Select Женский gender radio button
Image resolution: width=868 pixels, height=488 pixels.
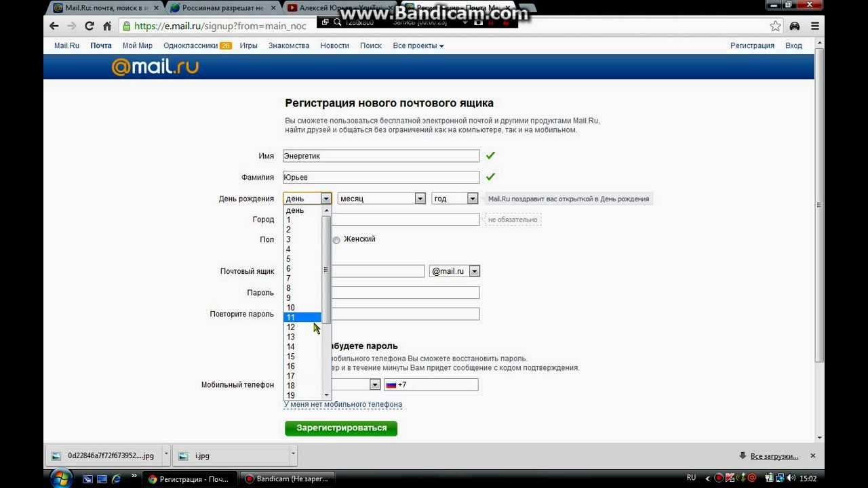[x=336, y=240]
